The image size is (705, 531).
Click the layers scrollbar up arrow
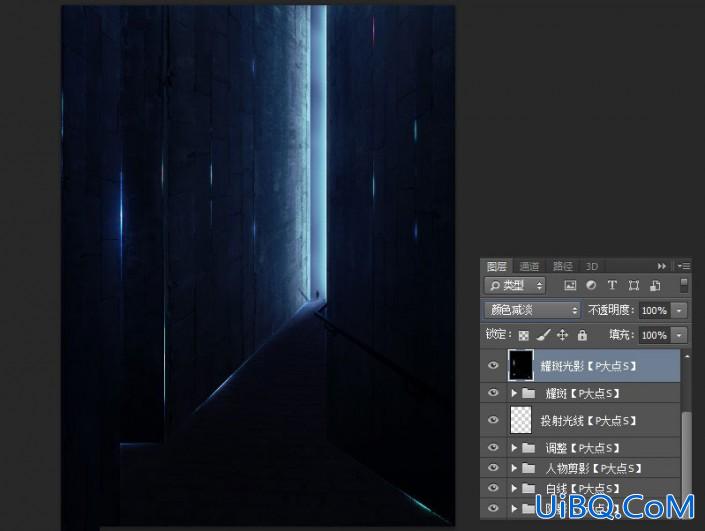point(686,357)
